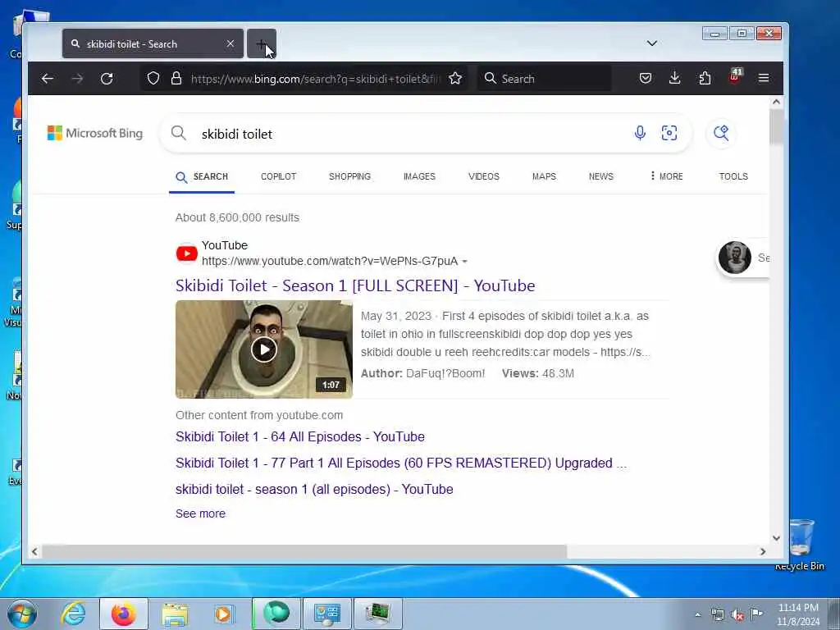The height and width of the screenshot is (630, 840).
Task: Expand the MORE menu
Action: tap(666, 176)
